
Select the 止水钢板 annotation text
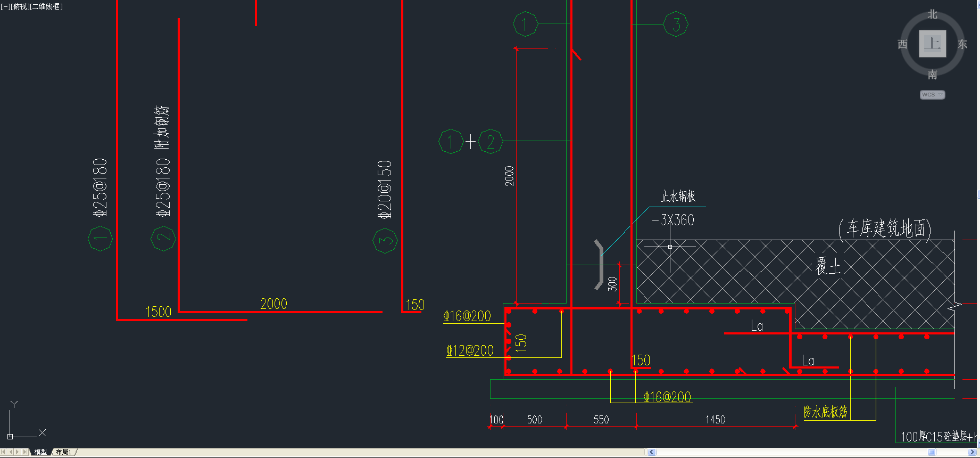point(678,197)
